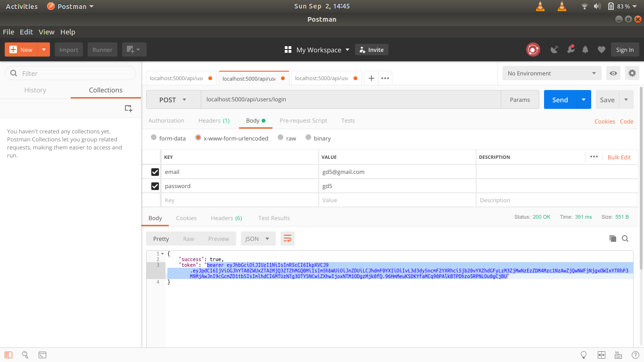
Task: Click the heart icon in the header
Action: click(602, 49)
